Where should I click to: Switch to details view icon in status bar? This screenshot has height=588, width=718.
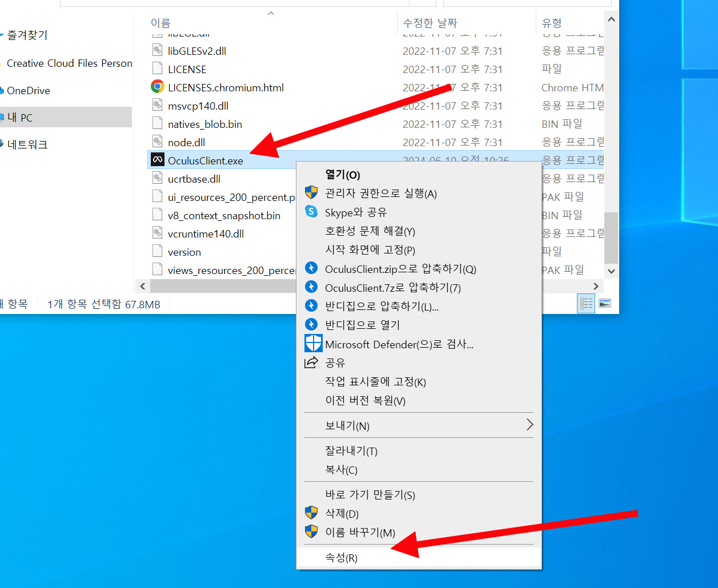[587, 303]
